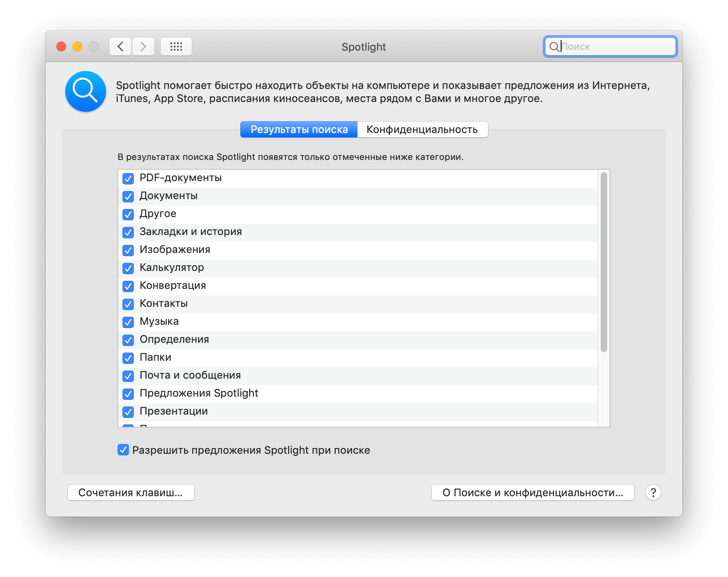
Task: Focus the Поиск search field
Action: [x=610, y=47]
